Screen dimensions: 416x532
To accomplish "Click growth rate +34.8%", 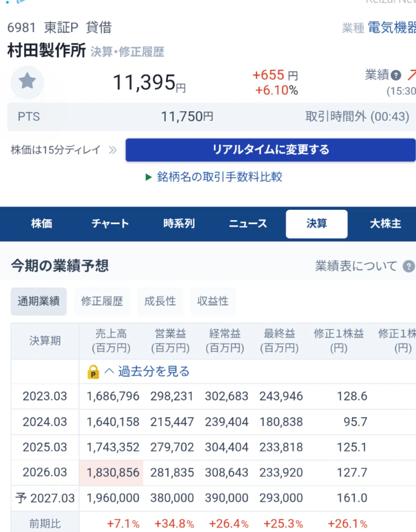I will 174,524.
